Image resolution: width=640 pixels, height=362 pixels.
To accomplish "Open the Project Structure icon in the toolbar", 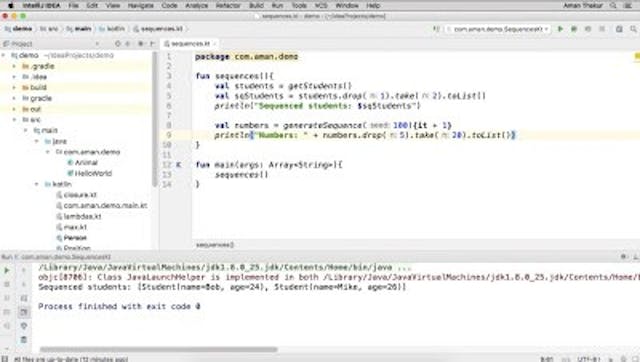I will (x=619, y=29).
